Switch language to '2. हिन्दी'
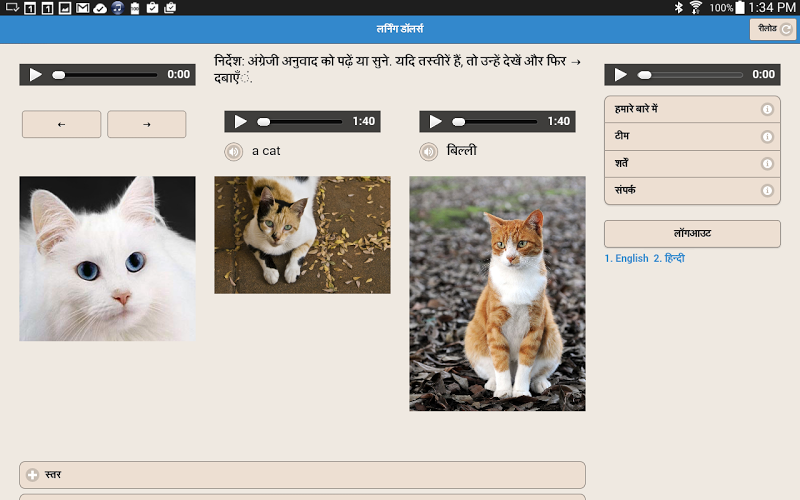 pyautogui.click(x=669, y=258)
